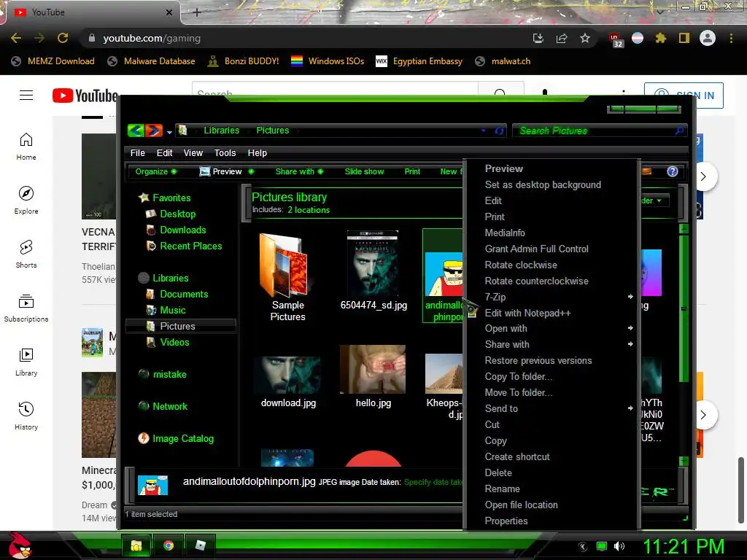Open Chrome extensions puzzle icon
Screen dimensions: 747x560
660,38
